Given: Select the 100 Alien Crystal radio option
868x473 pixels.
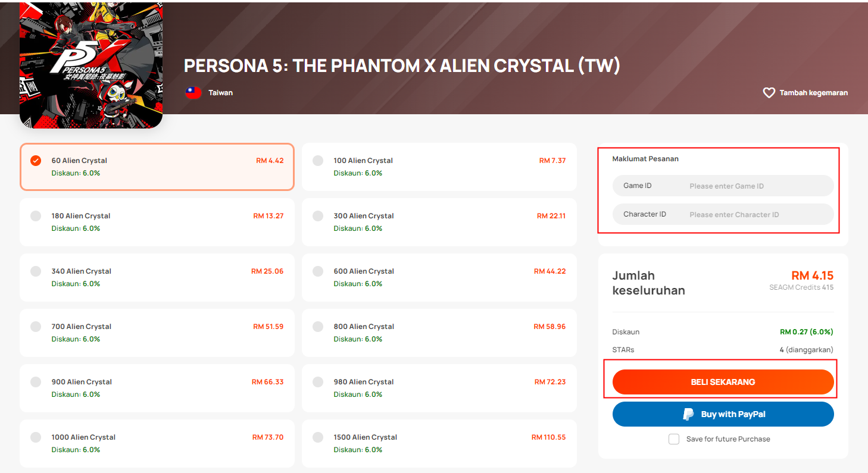Looking at the screenshot, I should (318, 161).
